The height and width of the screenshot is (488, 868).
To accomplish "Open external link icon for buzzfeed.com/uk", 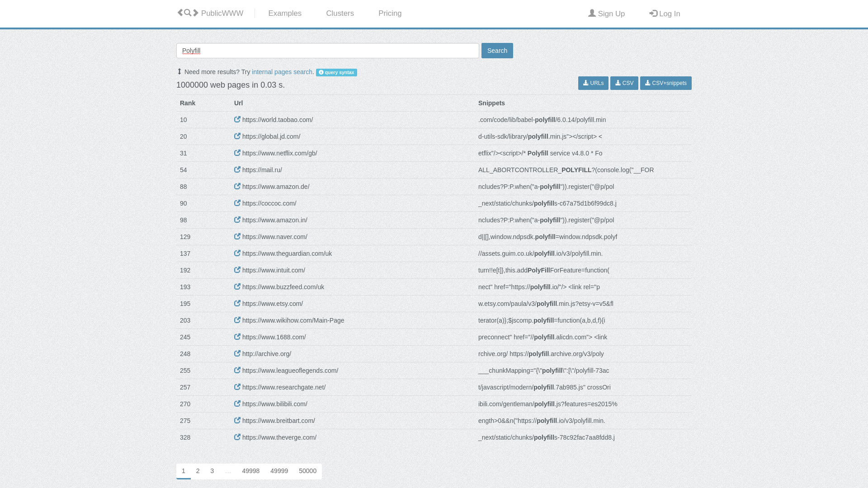I will (x=237, y=287).
